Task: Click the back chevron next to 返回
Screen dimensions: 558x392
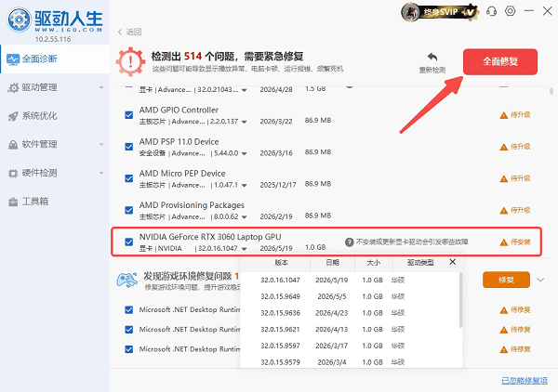Action: pyautogui.click(x=120, y=32)
